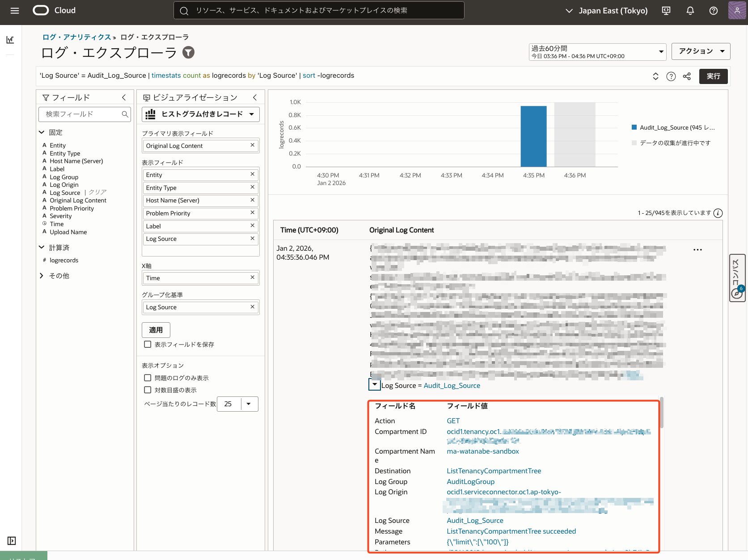The image size is (748, 560).
Task: Toggle 対数目盛の表示 checkbox
Action: 148,390
